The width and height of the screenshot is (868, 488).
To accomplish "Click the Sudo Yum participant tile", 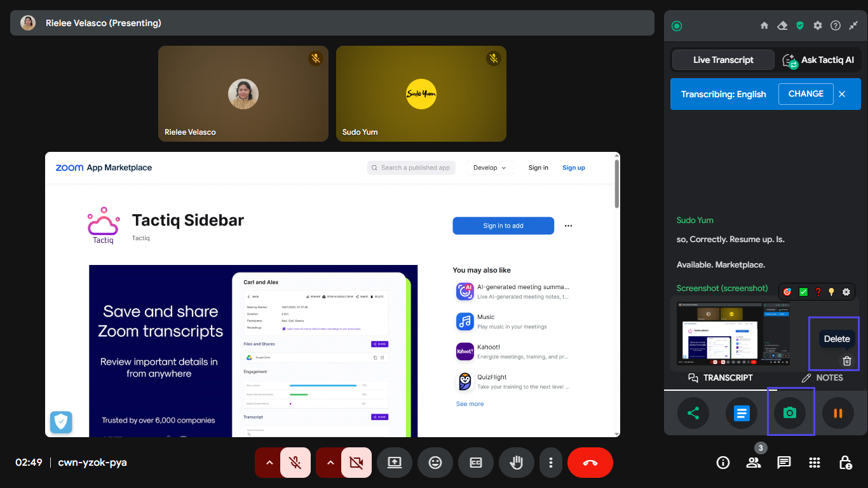I will tap(421, 93).
